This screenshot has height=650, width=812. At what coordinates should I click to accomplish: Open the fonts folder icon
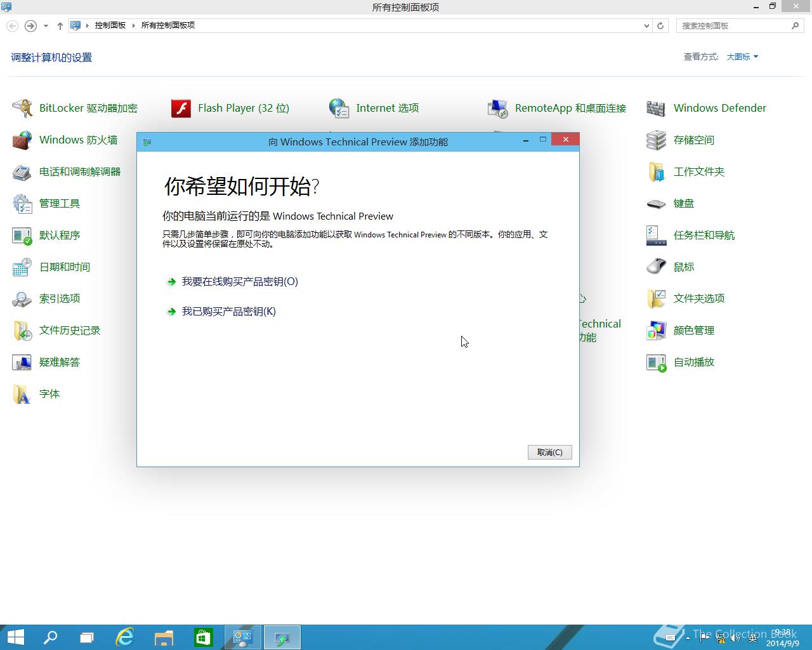tap(22, 394)
